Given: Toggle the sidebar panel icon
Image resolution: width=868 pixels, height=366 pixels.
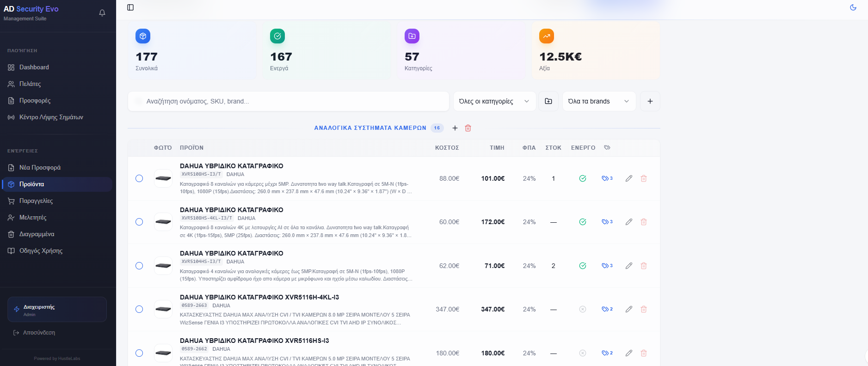Looking at the screenshot, I should (130, 7).
